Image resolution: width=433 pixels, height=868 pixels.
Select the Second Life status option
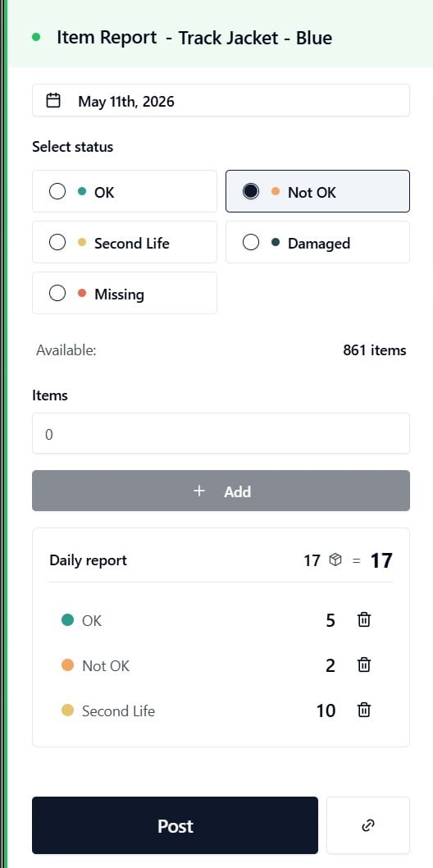pos(125,243)
